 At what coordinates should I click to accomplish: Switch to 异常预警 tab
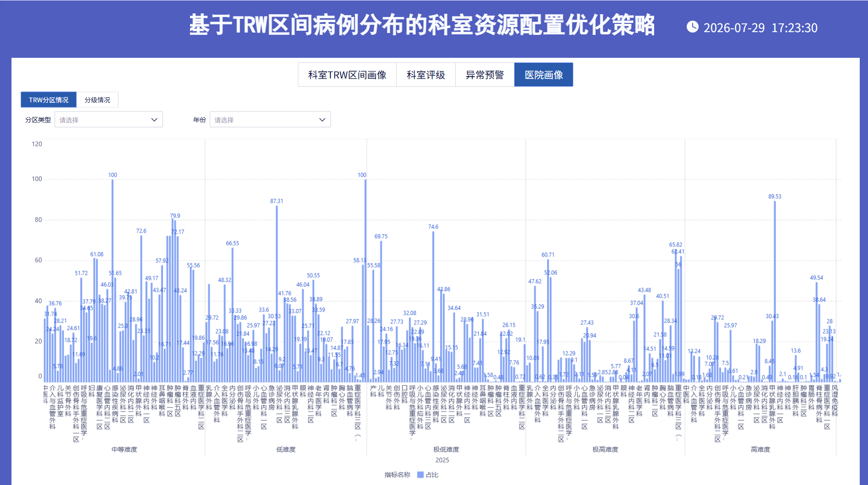485,75
